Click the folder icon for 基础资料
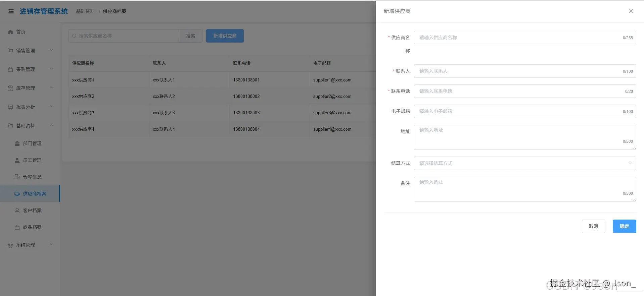The height and width of the screenshot is (296, 644). click(10, 126)
